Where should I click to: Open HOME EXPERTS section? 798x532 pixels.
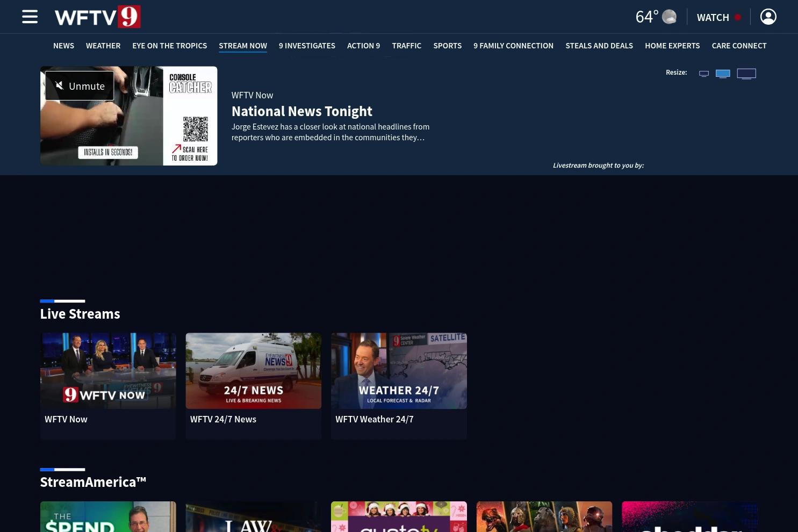(x=672, y=46)
